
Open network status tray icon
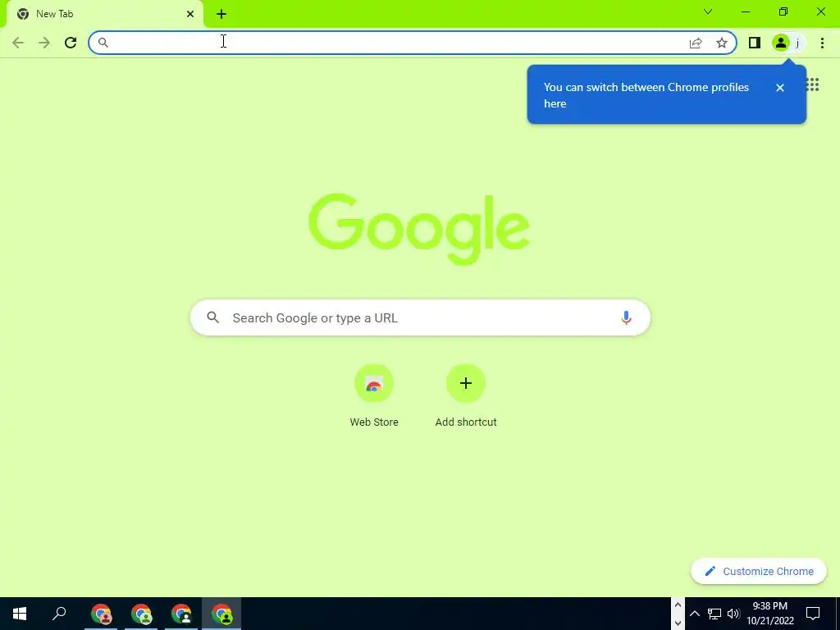tap(714, 614)
